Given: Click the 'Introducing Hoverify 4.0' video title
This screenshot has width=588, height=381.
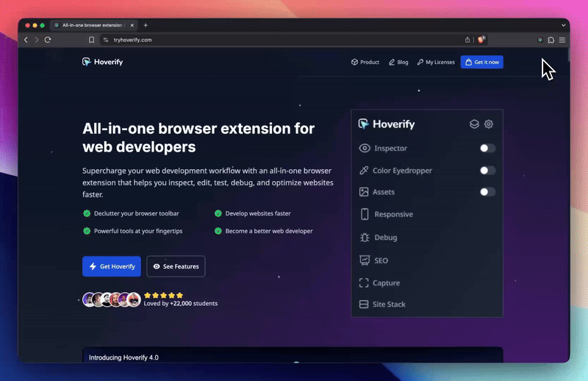Looking at the screenshot, I should click(123, 357).
